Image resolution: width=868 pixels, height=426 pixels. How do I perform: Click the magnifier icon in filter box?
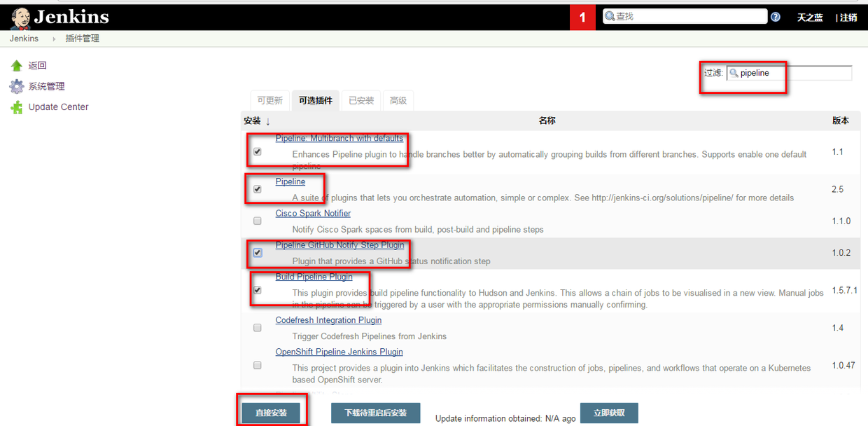click(734, 73)
